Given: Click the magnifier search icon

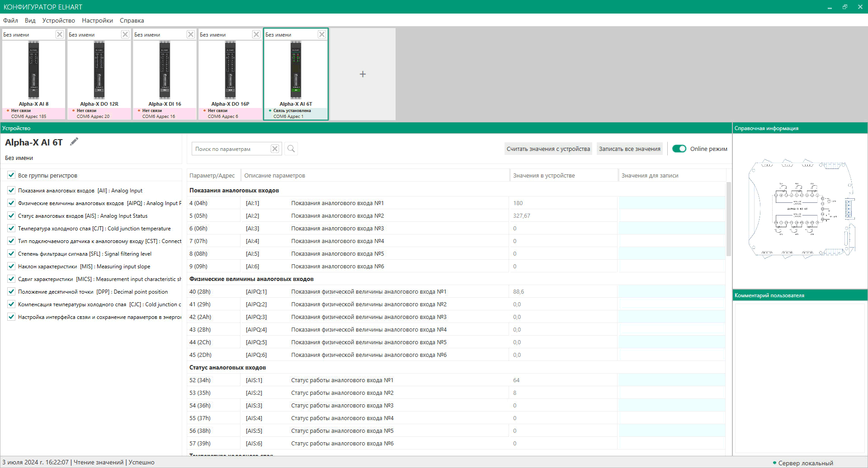Looking at the screenshot, I should (x=291, y=149).
